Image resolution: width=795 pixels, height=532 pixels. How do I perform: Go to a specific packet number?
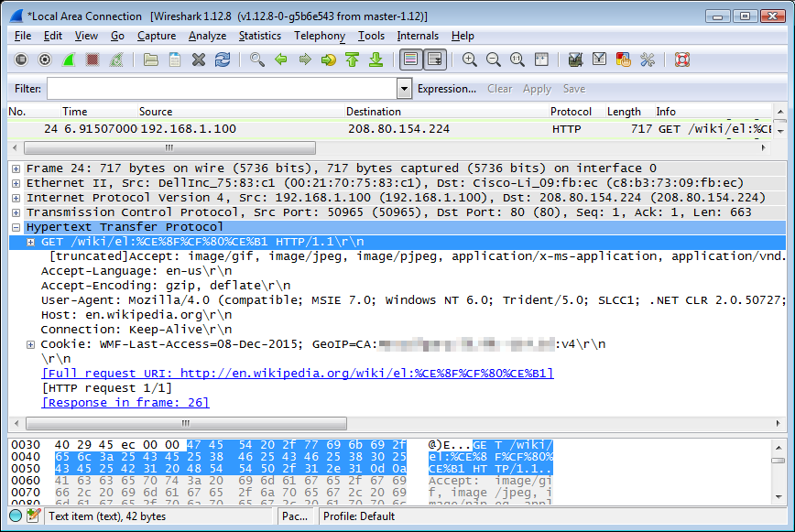tap(329, 60)
